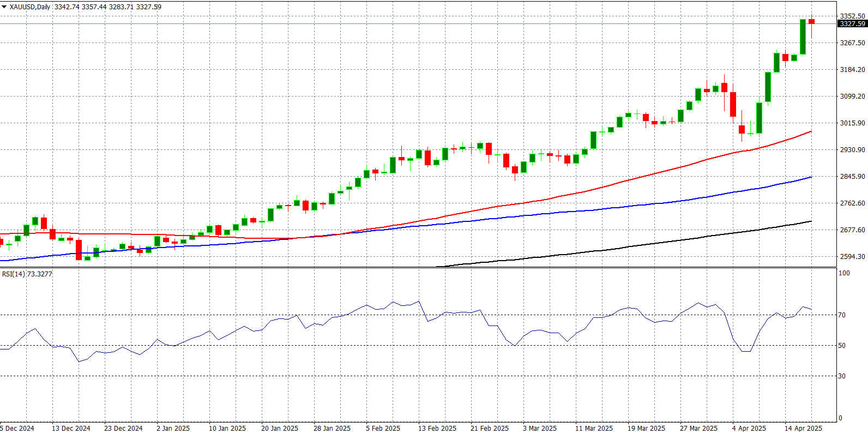The height and width of the screenshot is (434, 868).
Task: Click the 3015.90 price scale label
Action: [x=852, y=123]
